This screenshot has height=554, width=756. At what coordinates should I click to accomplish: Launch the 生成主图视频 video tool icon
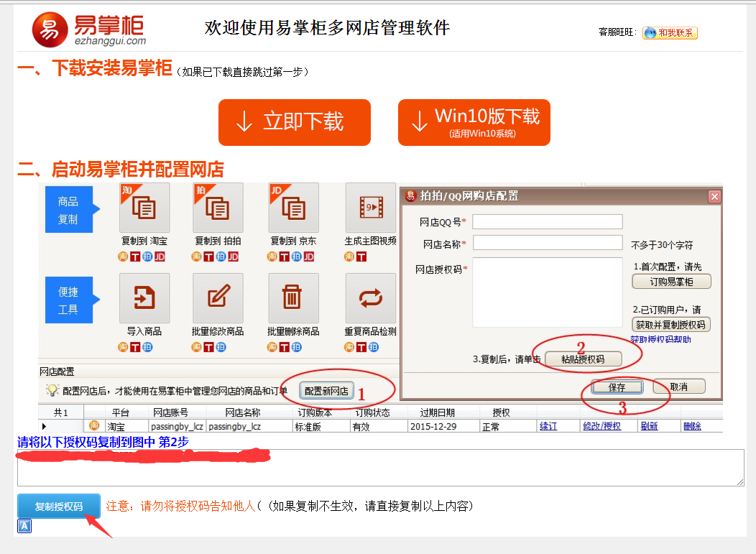[371, 208]
